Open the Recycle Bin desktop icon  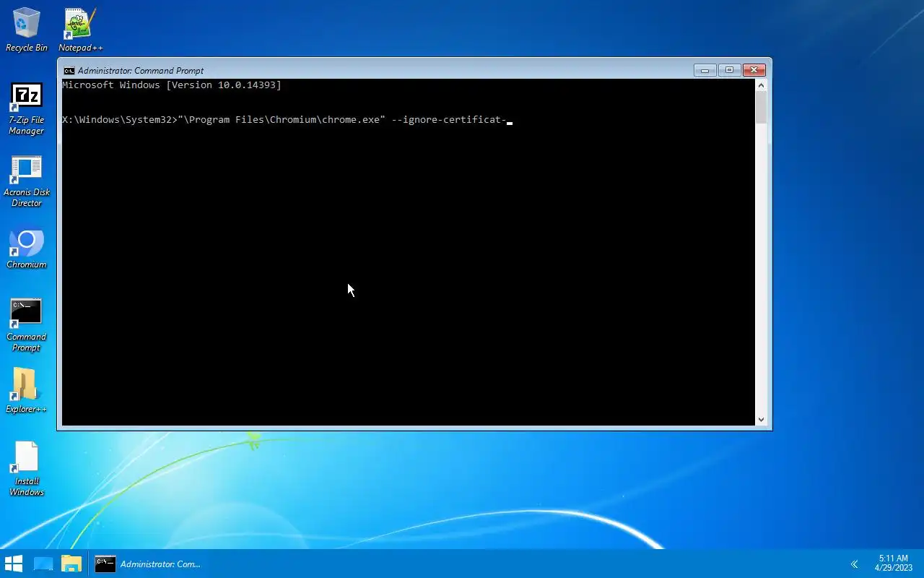pyautogui.click(x=27, y=30)
